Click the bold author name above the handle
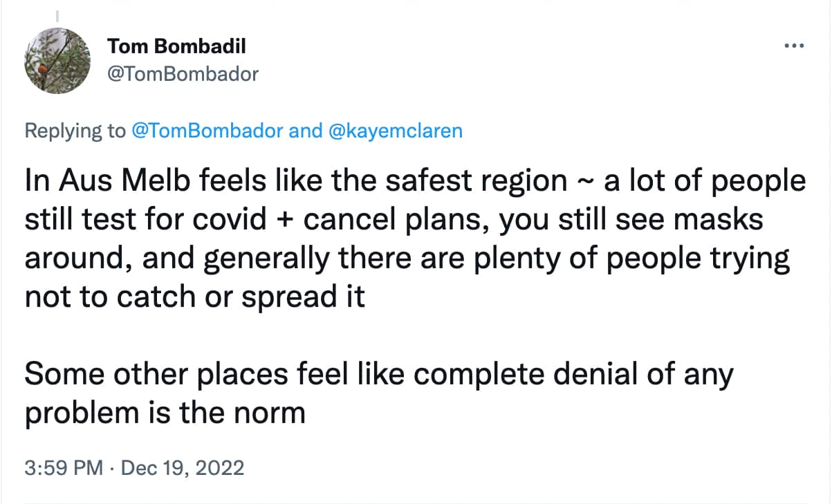 tap(177, 46)
